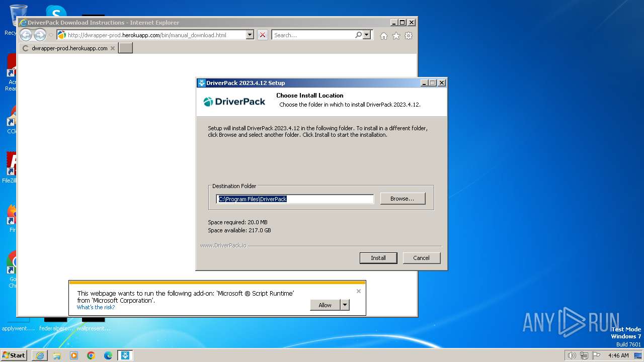Open the Action Center flag icon
Viewport: 644px width, 362px height.
(x=596, y=355)
